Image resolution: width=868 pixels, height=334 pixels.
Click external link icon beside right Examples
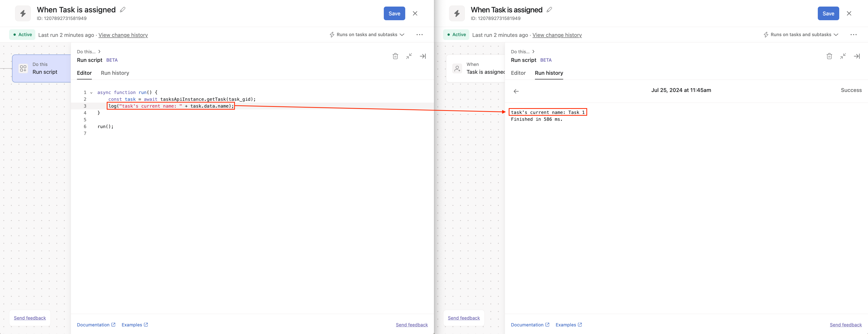point(580,325)
